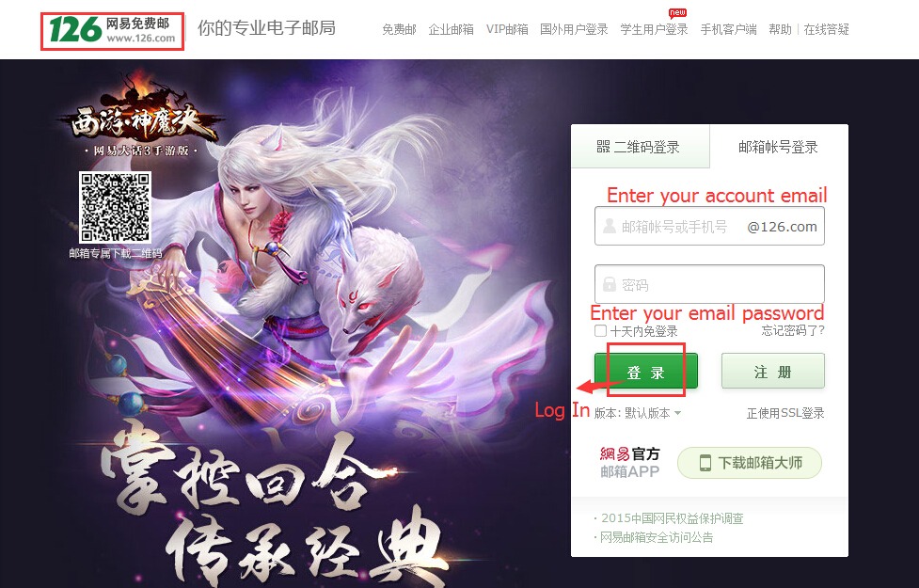Click the 126 NetEase mail logo
This screenshot has height=588, width=919.
(x=112, y=30)
